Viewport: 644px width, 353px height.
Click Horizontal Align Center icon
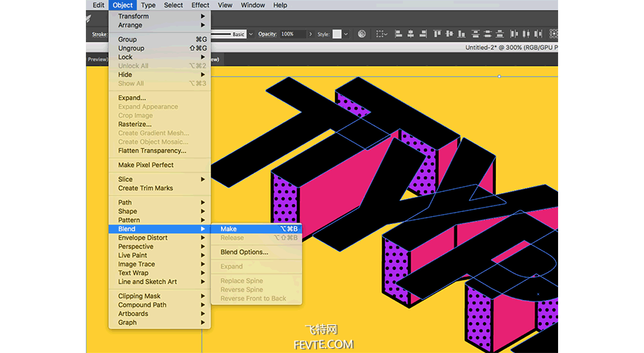click(x=410, y=34)
